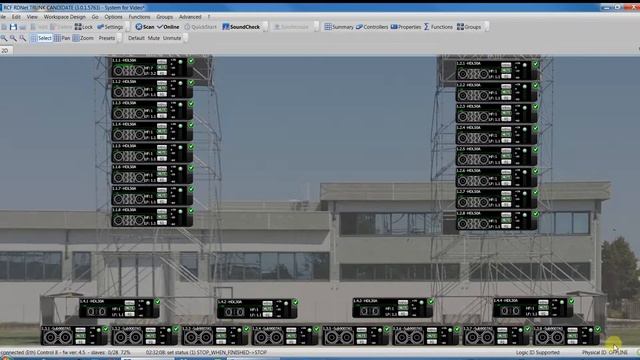Toggle MUTE on module 1.4.1 HDL30A
This screenshot has height=360, width=640.
click(129, 309)
